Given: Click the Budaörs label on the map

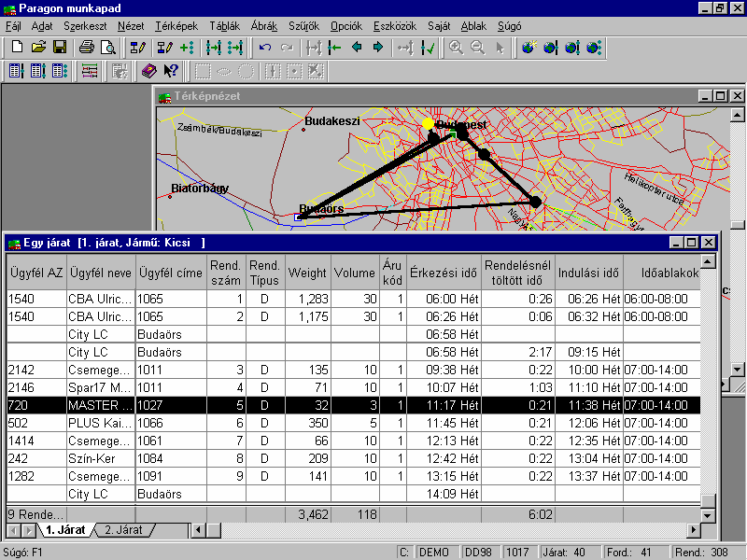Looking at the screenshot, I should coord(321,208).
